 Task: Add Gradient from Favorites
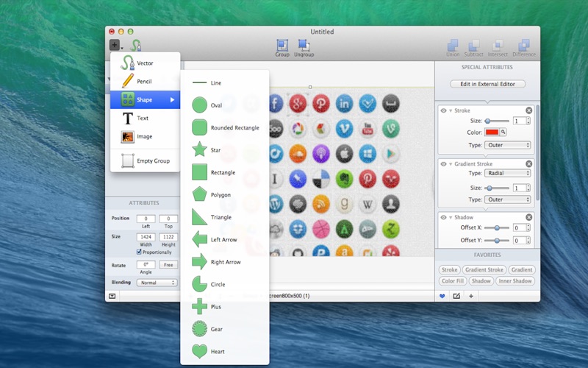pyautogui.click(x=522, y=269)
